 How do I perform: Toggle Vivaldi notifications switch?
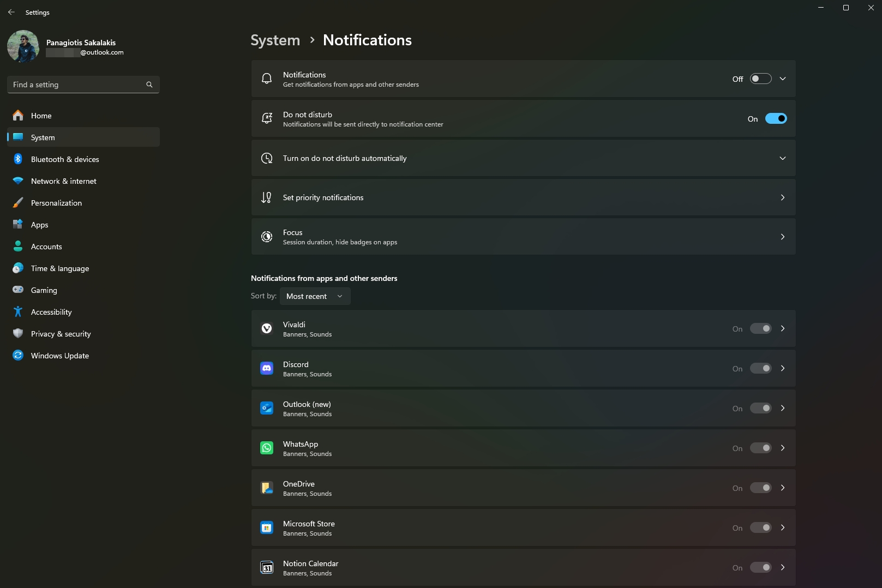pyautogui.click(x=760, y=328)
